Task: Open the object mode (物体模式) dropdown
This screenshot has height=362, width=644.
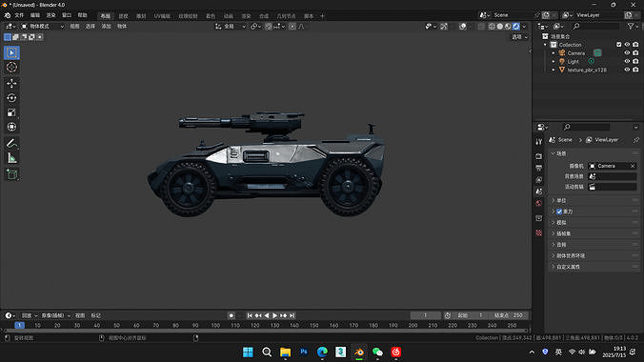Action: pyautogui.click(x=43, y=27)
